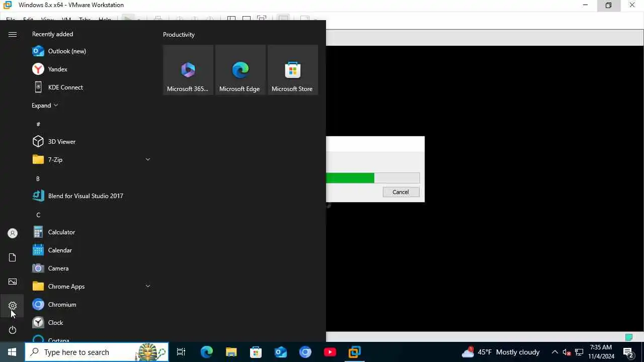Click the Recently added heading

pos(52,34)
